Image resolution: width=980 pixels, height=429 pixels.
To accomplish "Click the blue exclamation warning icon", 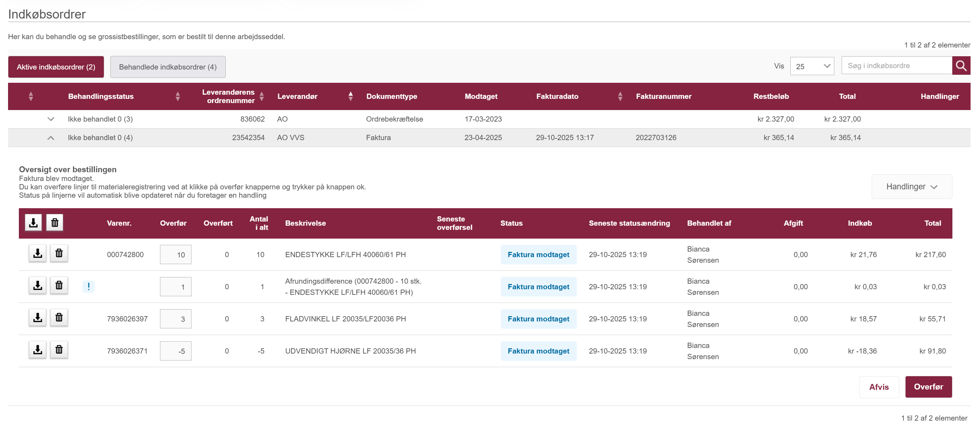I will (x=89, y=286).
